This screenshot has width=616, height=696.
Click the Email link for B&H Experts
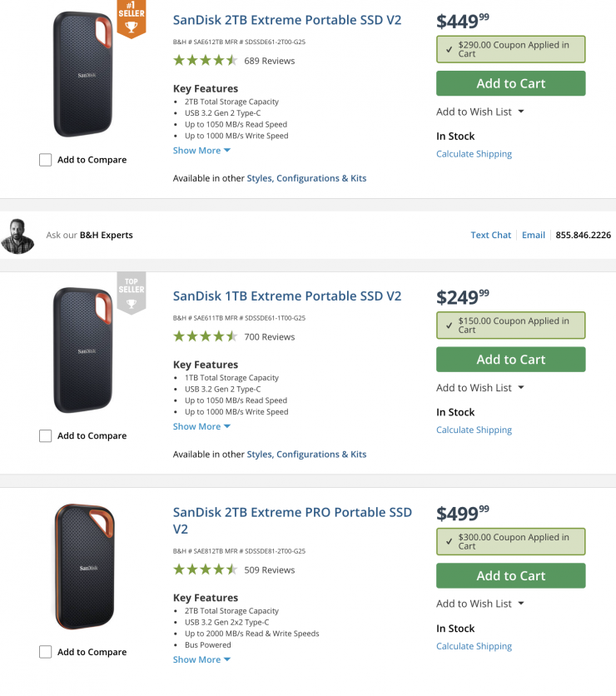534,236
